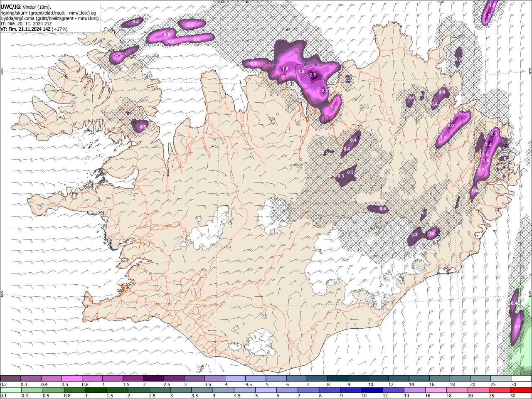This screenshot has height=399, width=532.
Task: Click the rain legend swatch from 0.3 to 0.5
Action: [32, 390]
